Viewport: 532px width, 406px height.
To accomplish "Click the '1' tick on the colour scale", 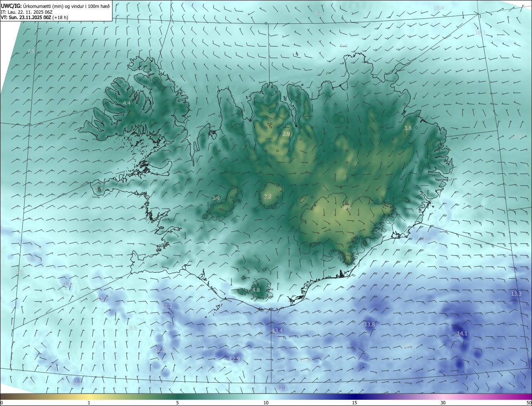I will [x=89, y=403].
